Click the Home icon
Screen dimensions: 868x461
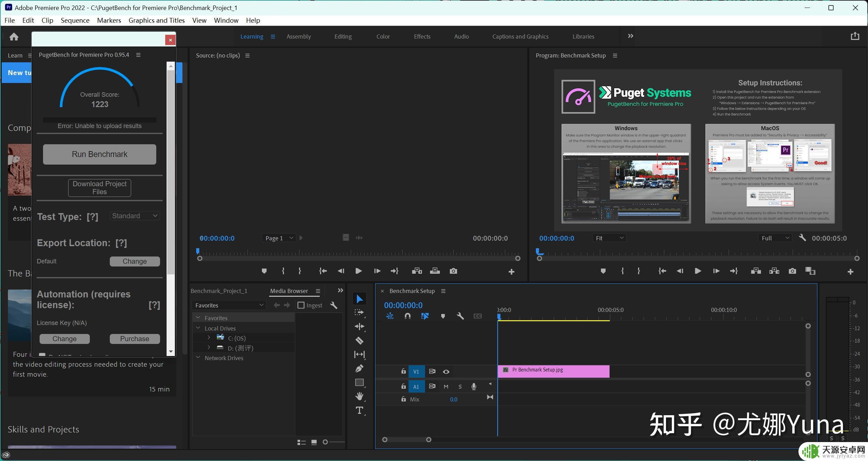14,36
